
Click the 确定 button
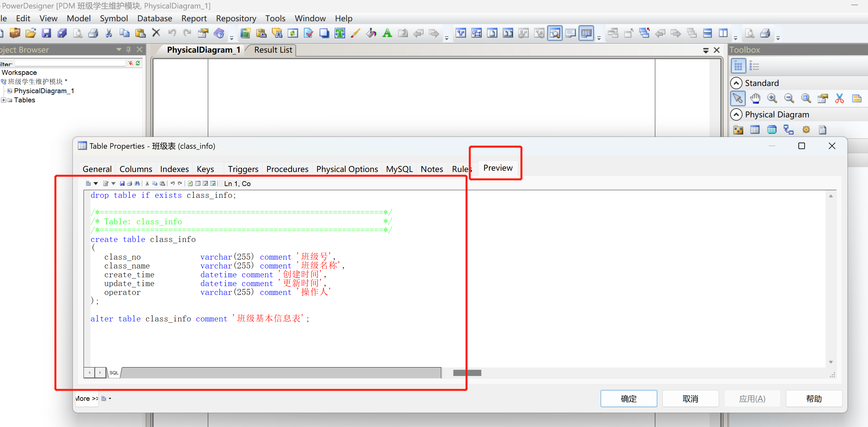pyautogui.click(x=628, y=399)
